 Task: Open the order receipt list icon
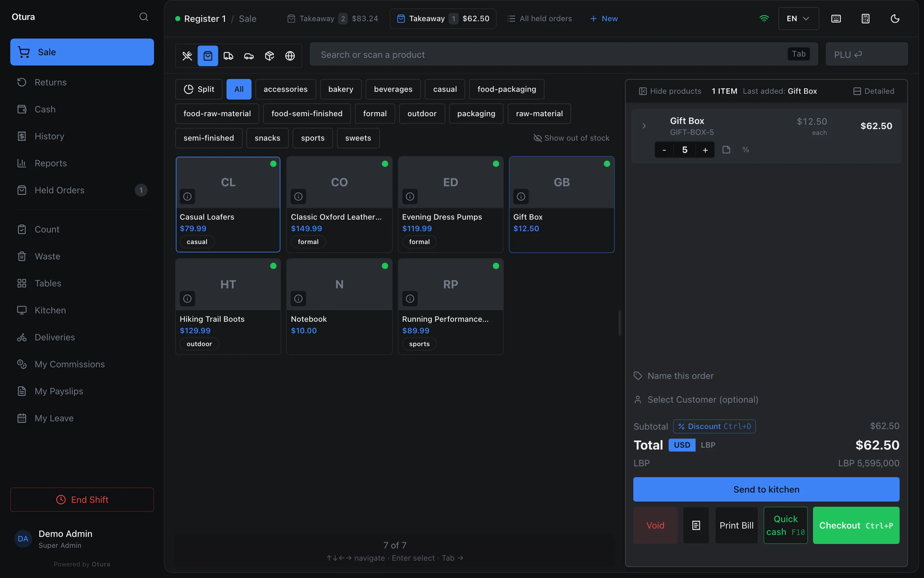tap(696, 525)
